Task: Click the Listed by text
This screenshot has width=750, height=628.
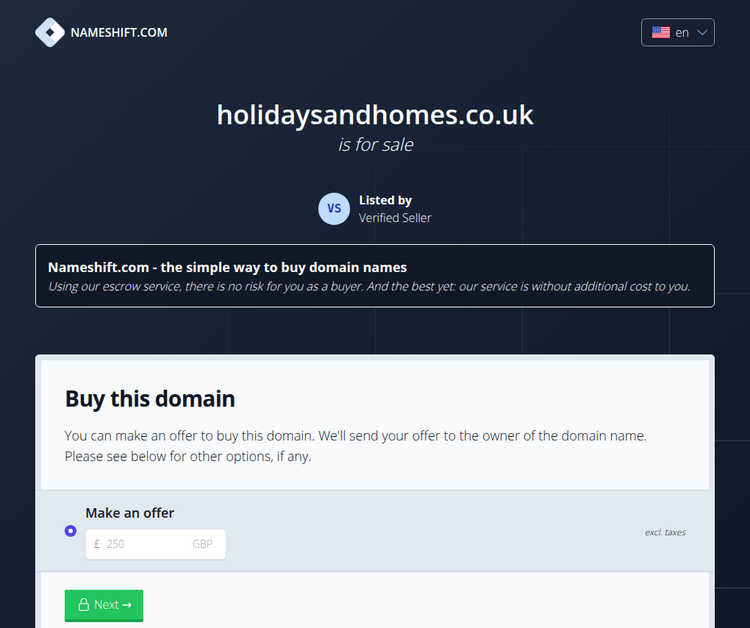Action: coord(385,200)
